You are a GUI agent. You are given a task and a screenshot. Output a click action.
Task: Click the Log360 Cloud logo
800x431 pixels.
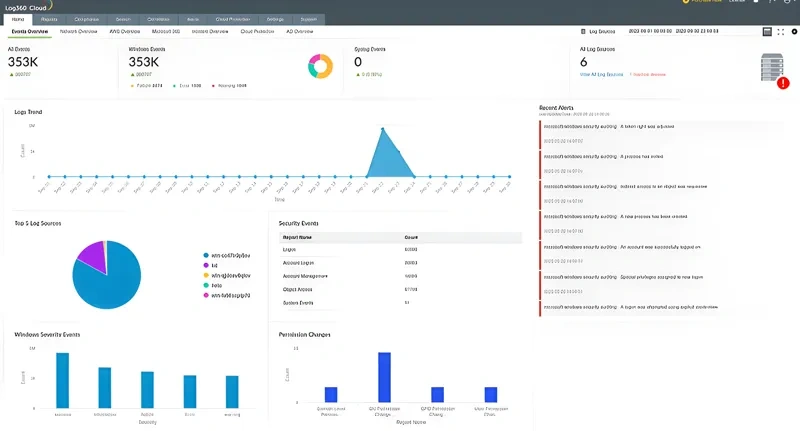28,7
